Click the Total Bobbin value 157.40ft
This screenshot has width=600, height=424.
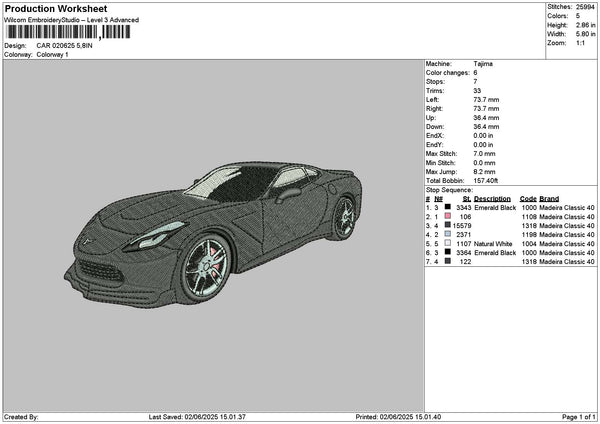pos(486,181)
